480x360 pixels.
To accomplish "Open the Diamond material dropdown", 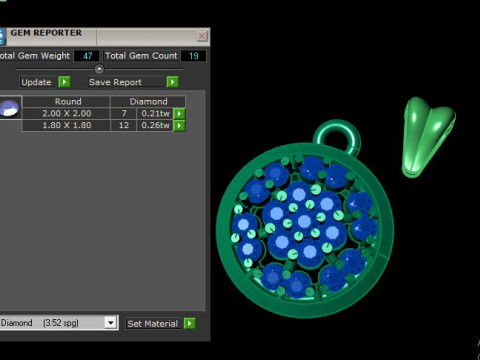I will 110,323.
